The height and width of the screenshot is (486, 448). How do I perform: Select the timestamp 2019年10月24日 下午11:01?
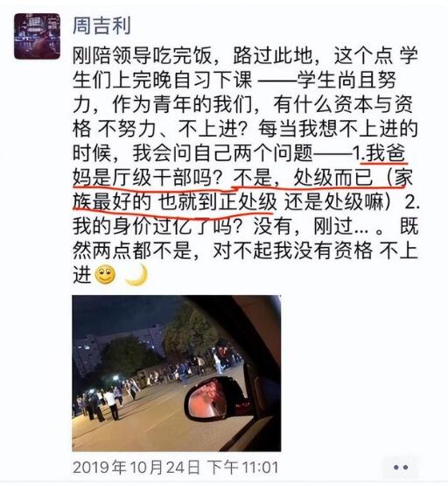[176, 467]
